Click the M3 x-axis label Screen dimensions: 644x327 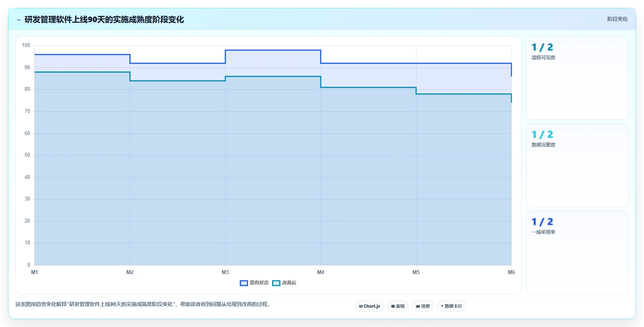click(x=225, y=272)
